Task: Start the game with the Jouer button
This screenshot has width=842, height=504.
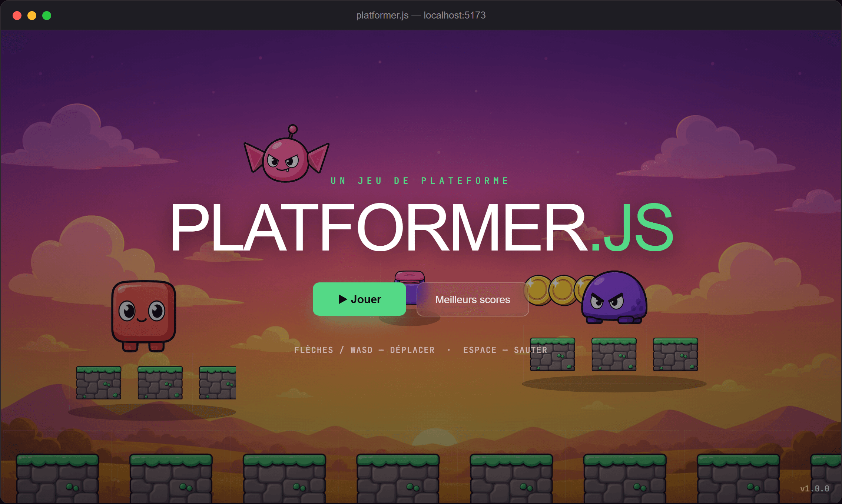Action: [x=359, y=299]
